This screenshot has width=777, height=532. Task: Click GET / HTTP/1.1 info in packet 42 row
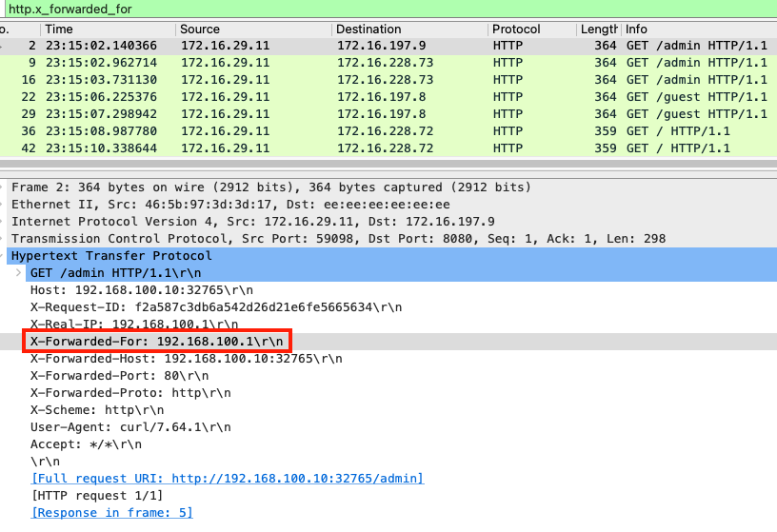(678, 148)
